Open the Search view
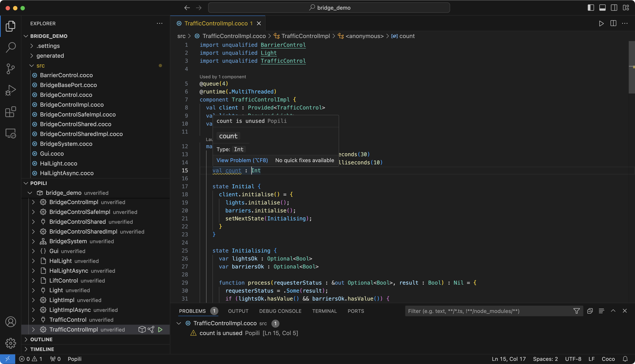The height and width of the screenshot is (364, 635). [11, 47]
